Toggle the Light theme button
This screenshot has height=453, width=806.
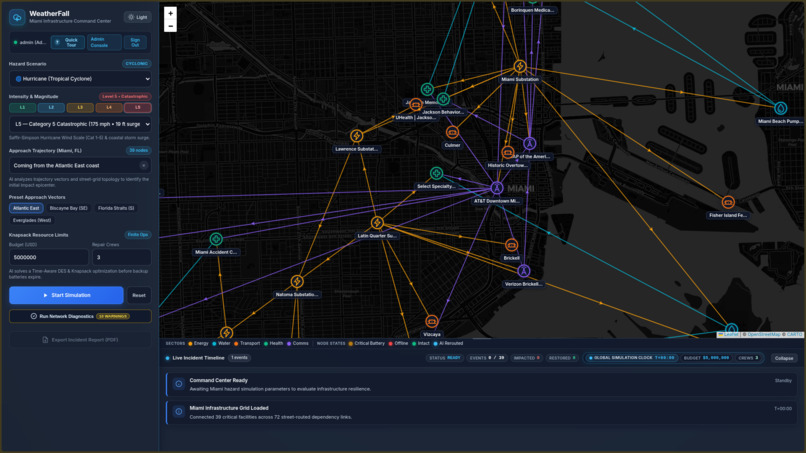(138, 17)
